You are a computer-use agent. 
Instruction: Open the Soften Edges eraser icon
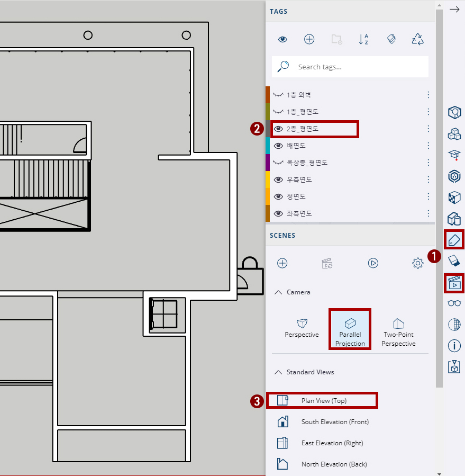click(454, 261)
